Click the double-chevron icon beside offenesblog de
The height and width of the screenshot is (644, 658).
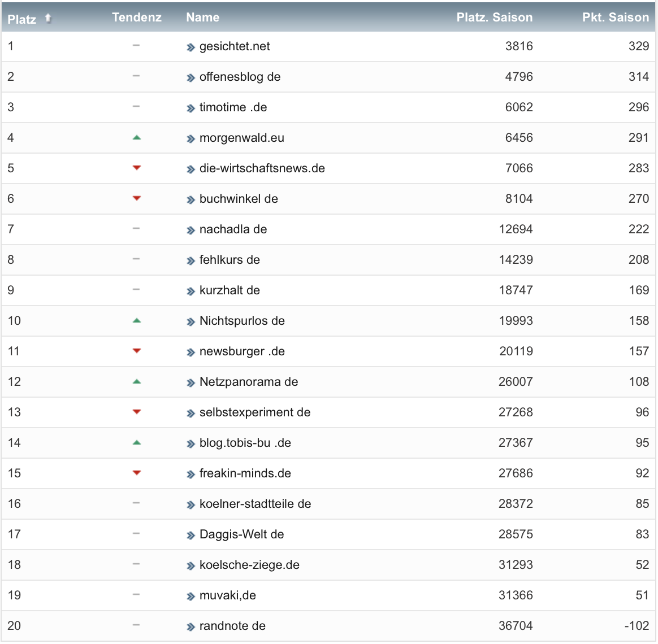[x=191, y=78]
